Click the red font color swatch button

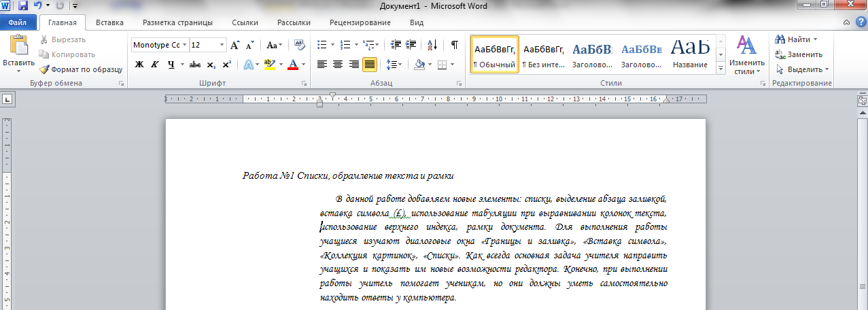[293, 65]
